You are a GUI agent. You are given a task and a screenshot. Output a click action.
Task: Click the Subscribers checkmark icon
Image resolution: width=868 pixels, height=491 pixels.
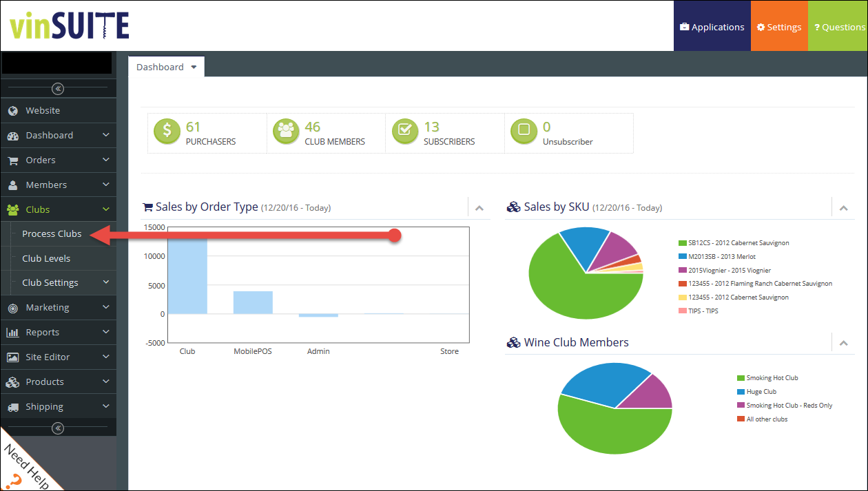click(x=405, y=132)
